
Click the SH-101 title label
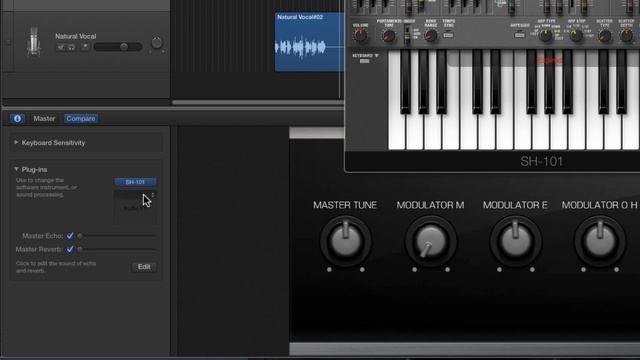(x=542, y=161)
